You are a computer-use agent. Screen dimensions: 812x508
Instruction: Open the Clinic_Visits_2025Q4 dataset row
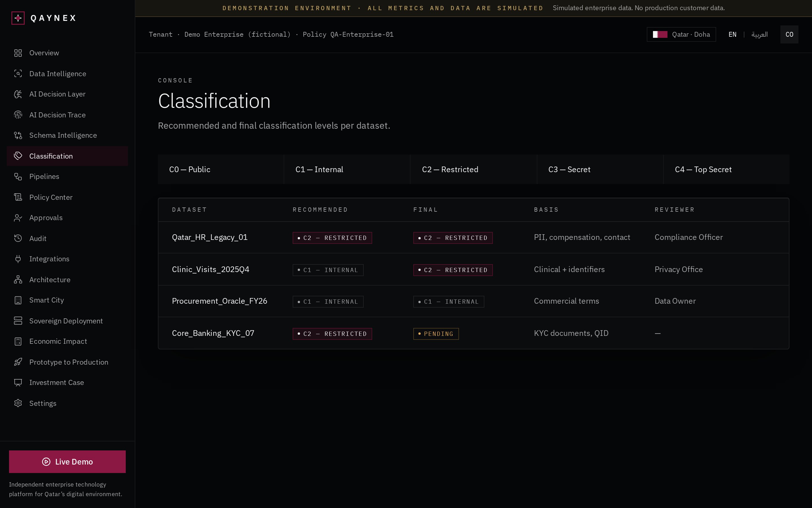pos(473,270)
